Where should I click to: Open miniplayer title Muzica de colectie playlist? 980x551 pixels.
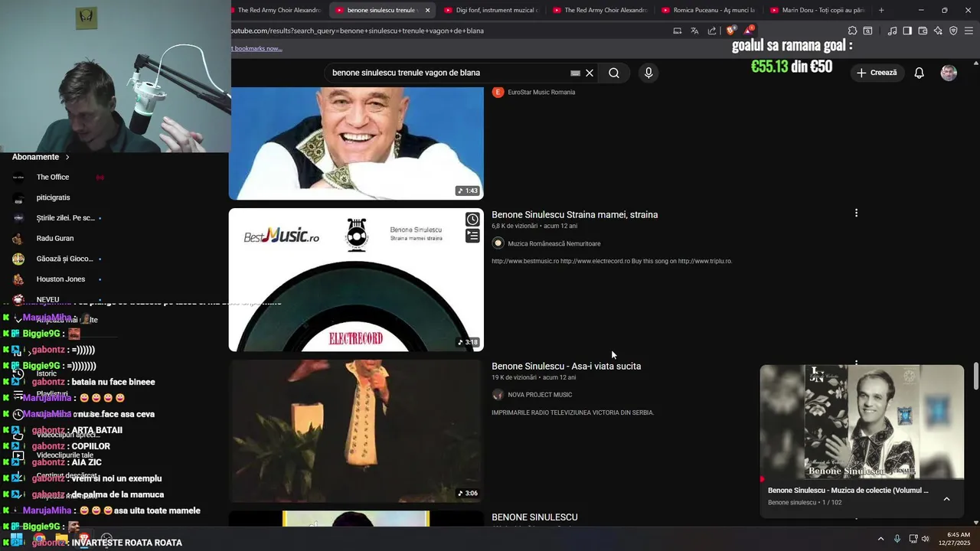[x=848, y=491]
